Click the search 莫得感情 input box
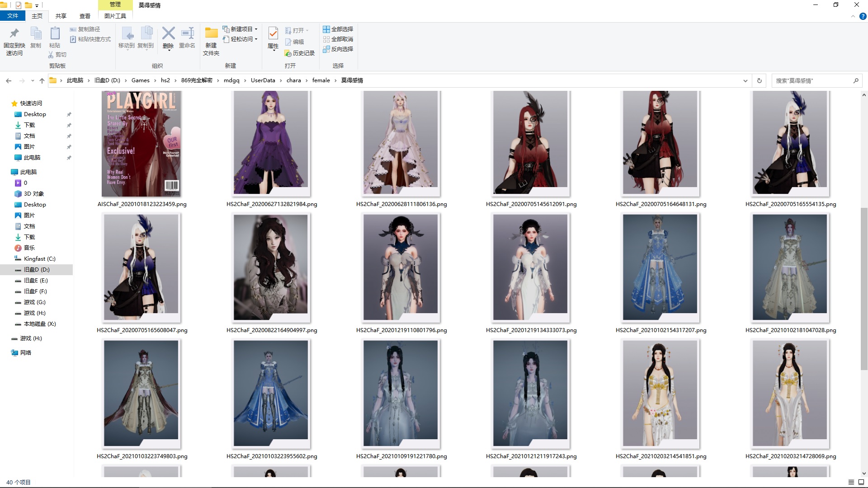This screenshot has width=868, height=488. (x=811, y=80)
